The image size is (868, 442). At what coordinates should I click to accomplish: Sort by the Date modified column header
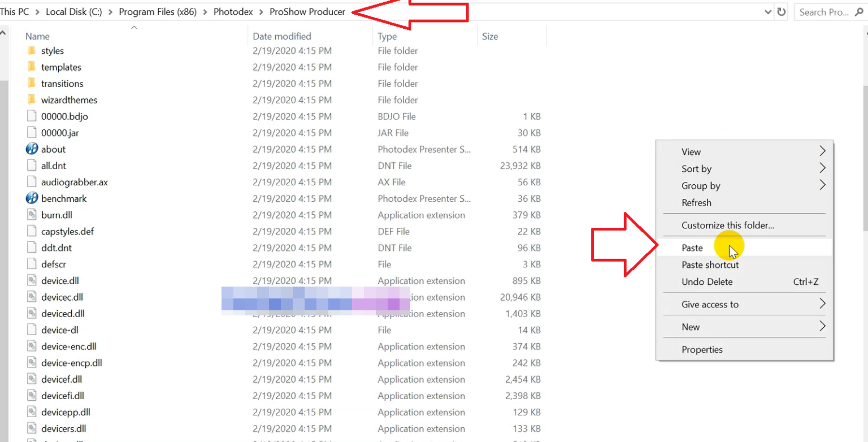pos(282,36)
